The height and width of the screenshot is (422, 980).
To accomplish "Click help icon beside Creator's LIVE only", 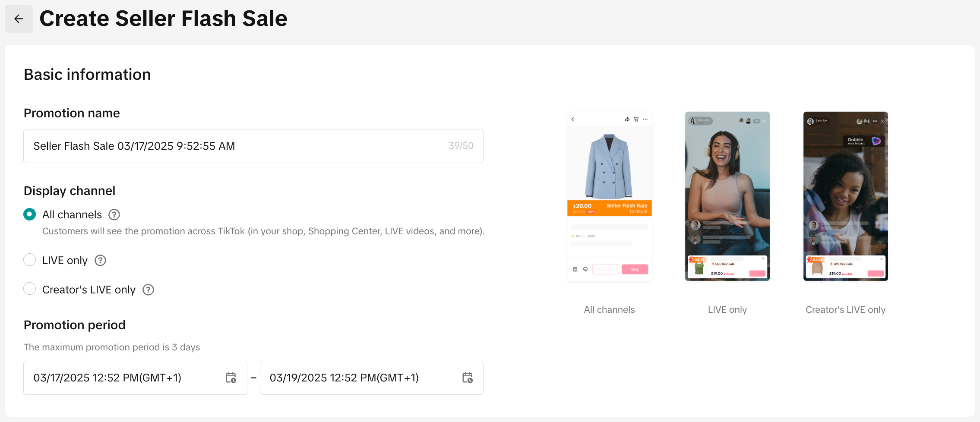I will point(148,290).
